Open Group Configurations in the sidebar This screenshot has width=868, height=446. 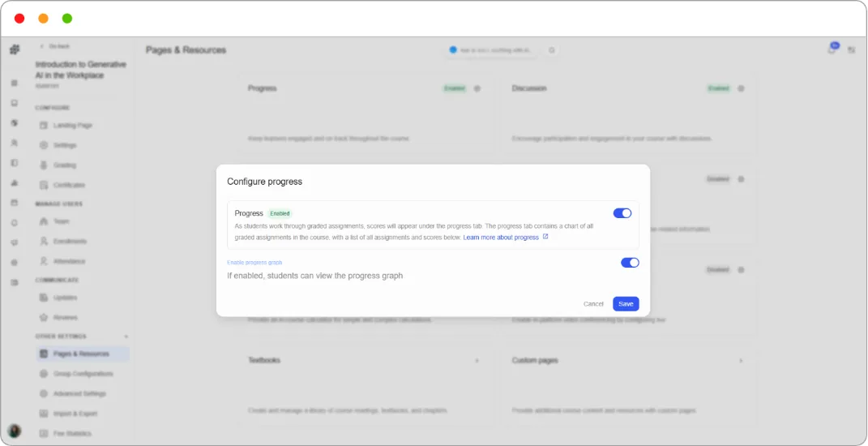tap(83, 374)
